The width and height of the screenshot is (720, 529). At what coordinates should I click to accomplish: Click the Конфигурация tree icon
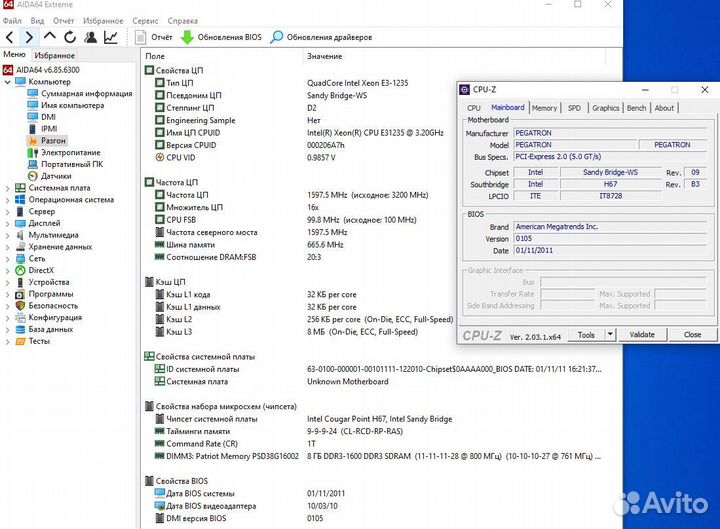click(x=20, y=317)
